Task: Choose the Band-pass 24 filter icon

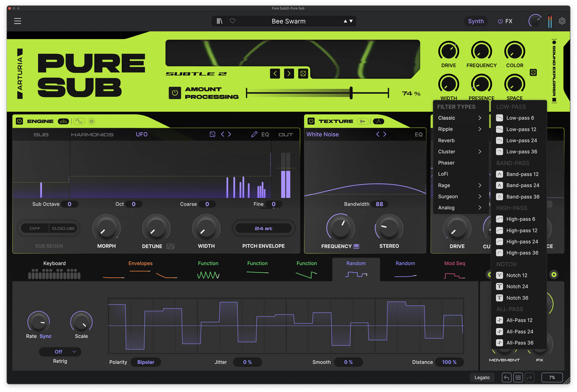Action: pyautogui.click(x=500, y=185)
